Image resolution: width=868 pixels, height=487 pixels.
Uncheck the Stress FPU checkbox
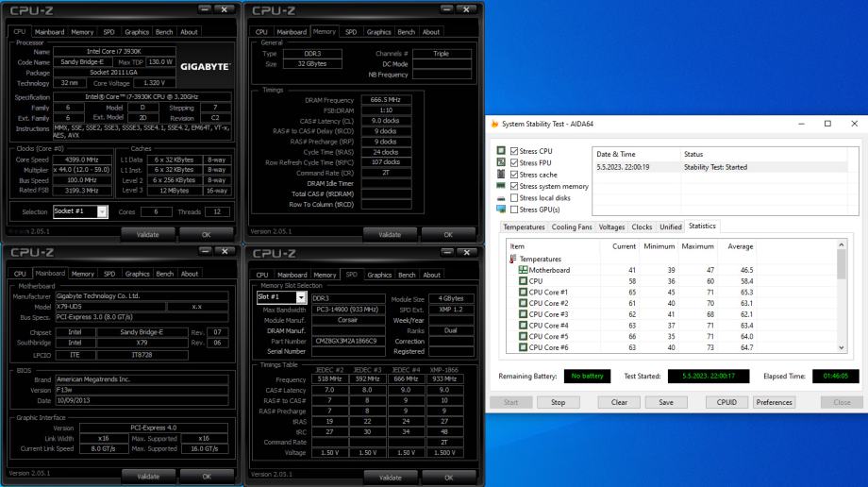click(514, 162)
